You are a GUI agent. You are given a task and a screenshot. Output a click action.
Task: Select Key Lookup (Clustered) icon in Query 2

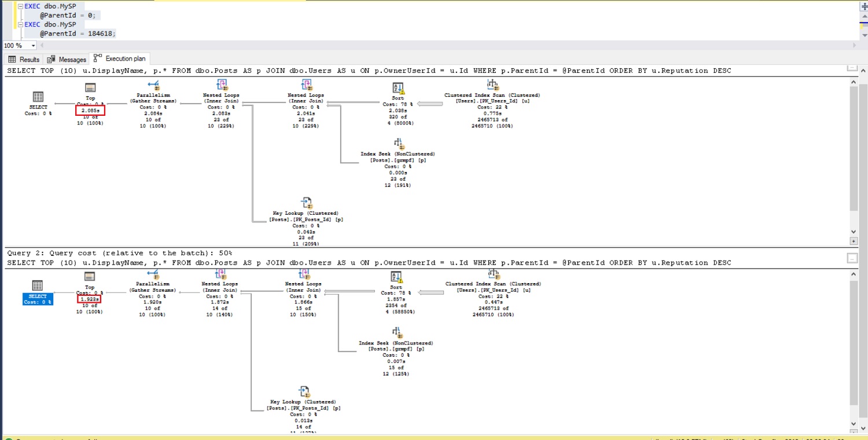click(x=304, y=392)
